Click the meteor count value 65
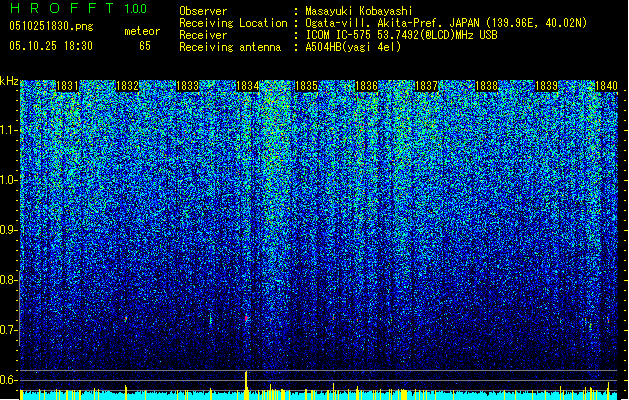 pyautogui.click(x=145, y=46)
